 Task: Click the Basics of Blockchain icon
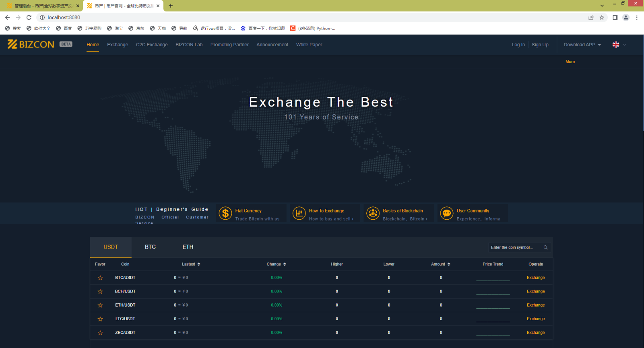click(x=373, y=213)
